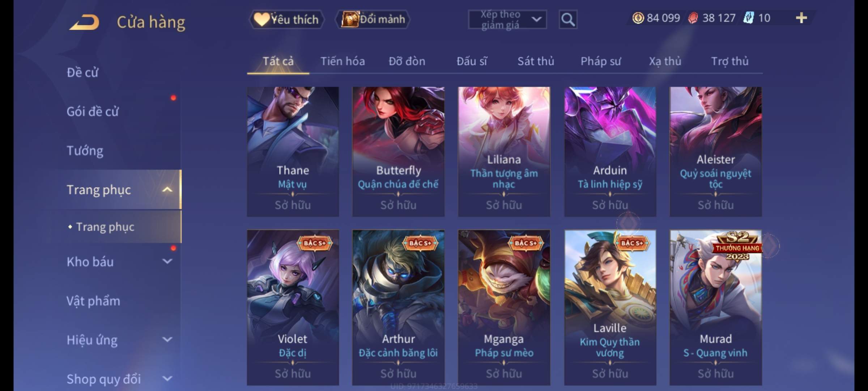Expand the Kho báu sidebar section
Viewport: 868px width, 391px height.
167,261
